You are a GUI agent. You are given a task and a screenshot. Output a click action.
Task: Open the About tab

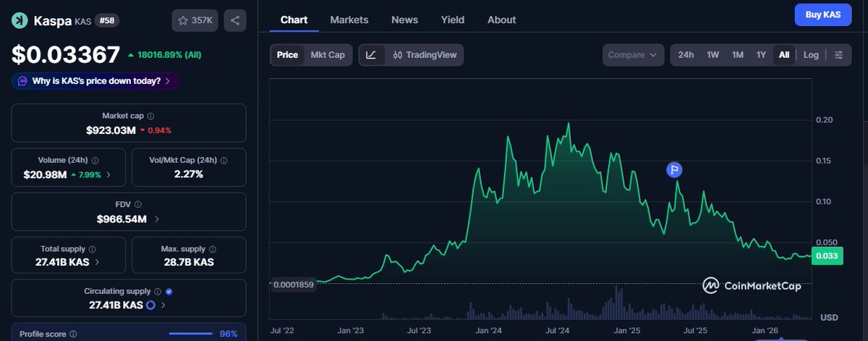pos(502,20)
